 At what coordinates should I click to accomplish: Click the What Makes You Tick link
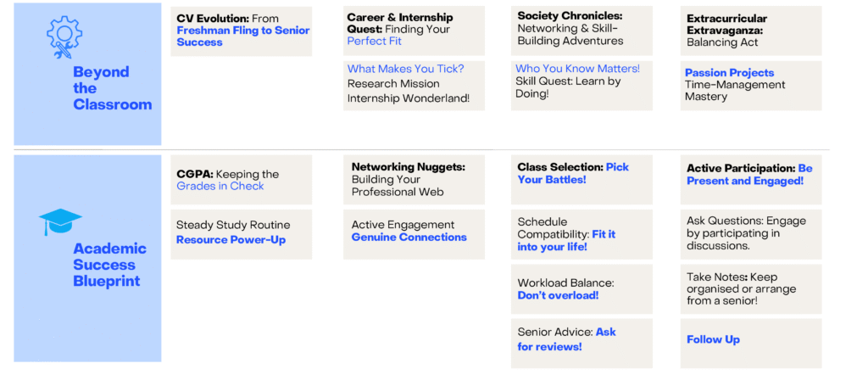(x=405, y=69)
